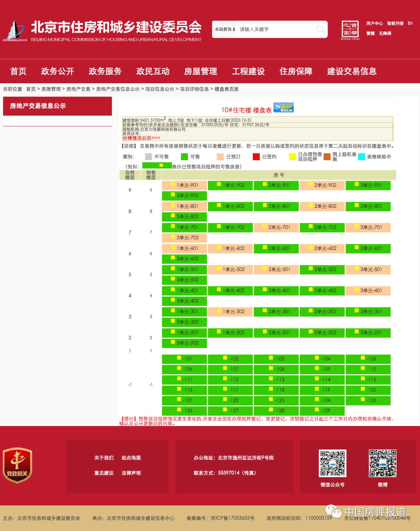Open the 法律声明 footer link

(x=131, y=473)
